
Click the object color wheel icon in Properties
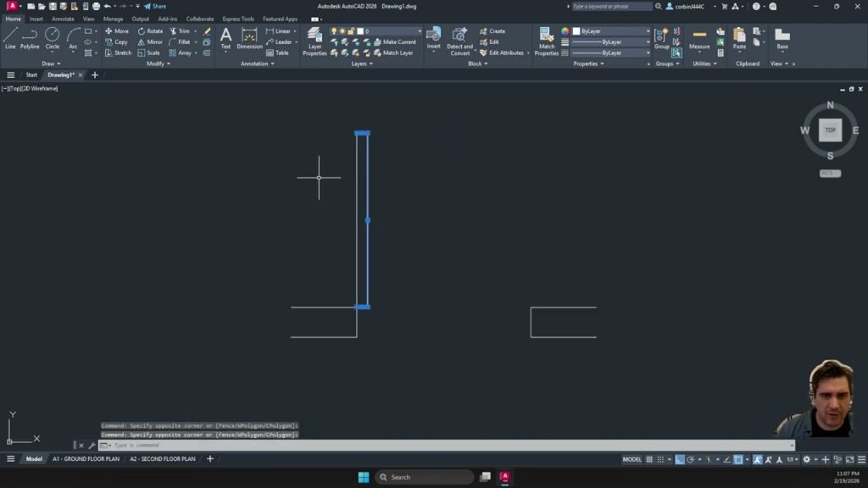click(x=565, y=31)
